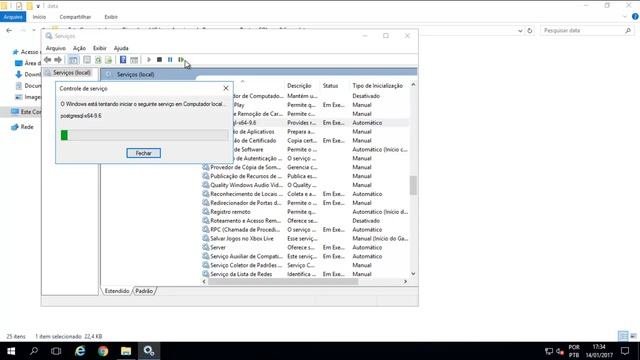640x360 pixels.
Task: Click the green Refresh icon in Serviços toolbar
Action: (98, 60)
